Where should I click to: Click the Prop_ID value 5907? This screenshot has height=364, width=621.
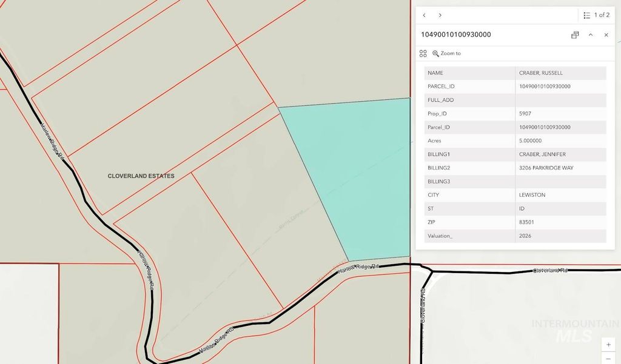point(525,113)
